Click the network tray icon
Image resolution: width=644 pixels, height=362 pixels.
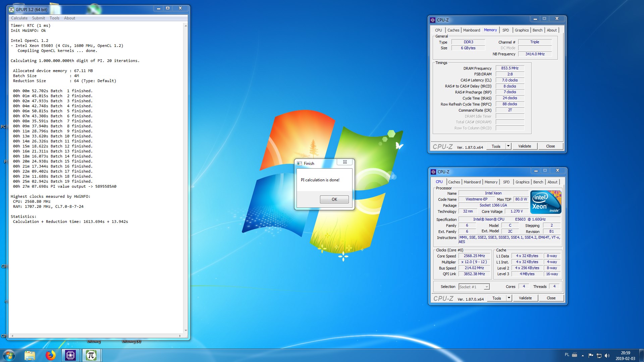coord(599,355)
